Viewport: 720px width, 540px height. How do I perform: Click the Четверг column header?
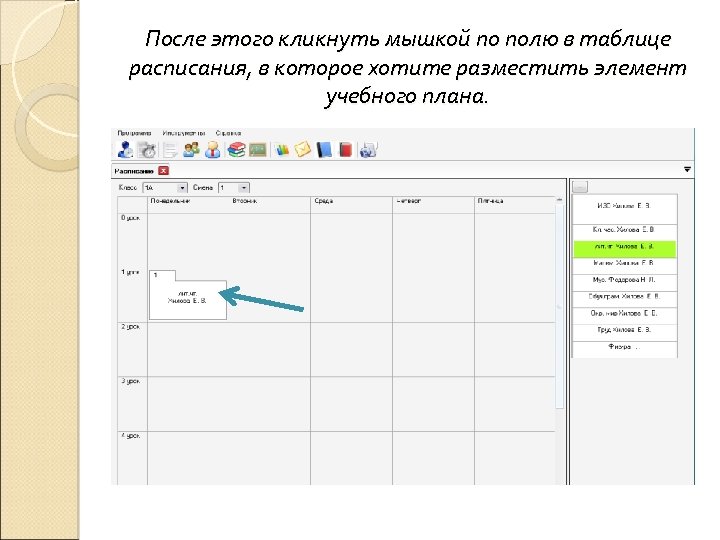click(409, 201)
